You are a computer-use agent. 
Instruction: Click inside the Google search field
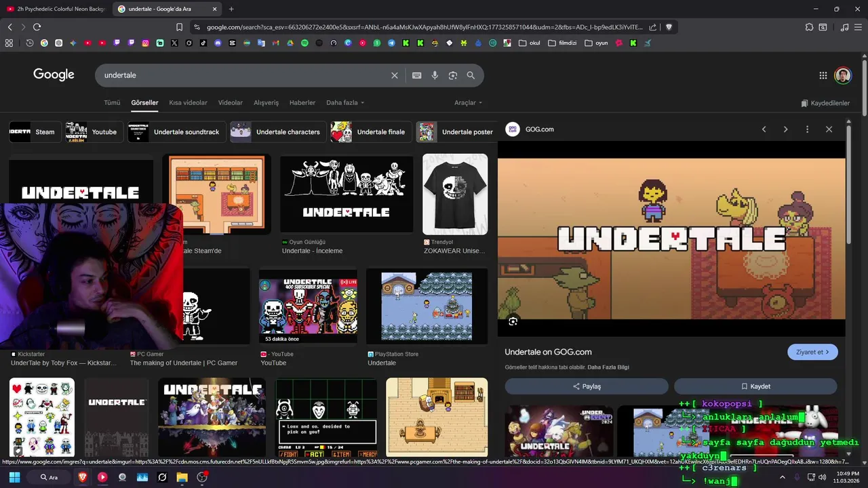tap(244, 75)
